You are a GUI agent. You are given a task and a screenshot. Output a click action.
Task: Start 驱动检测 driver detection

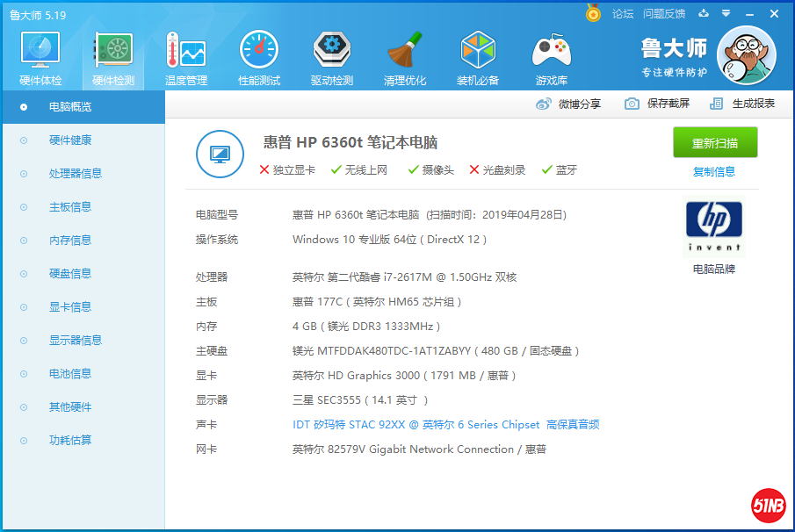[332, 57]
